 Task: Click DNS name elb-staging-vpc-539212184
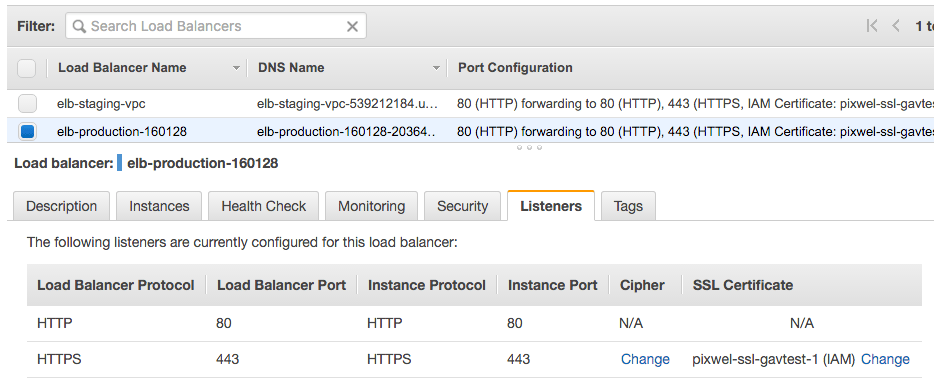[x=347, y=104]
